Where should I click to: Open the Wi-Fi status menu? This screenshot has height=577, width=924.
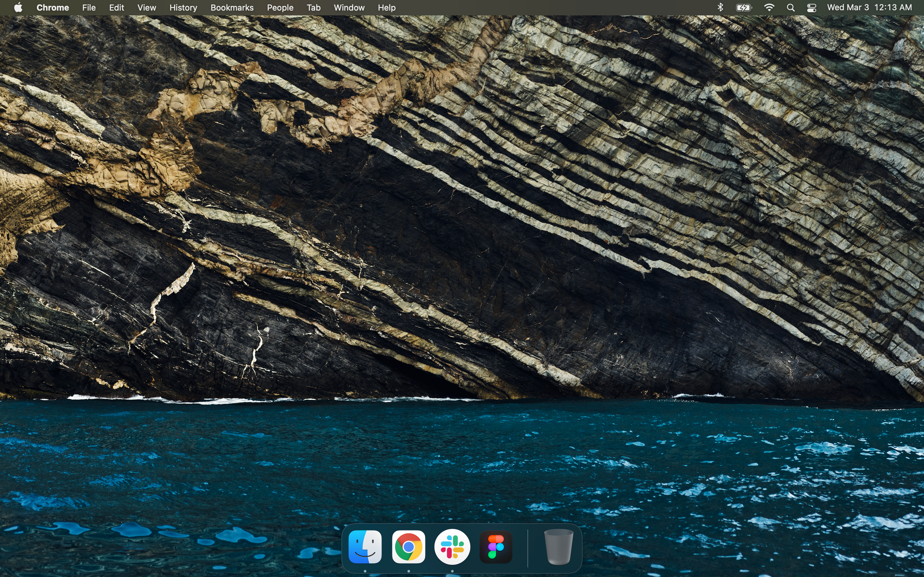click(x=769, y=8)
